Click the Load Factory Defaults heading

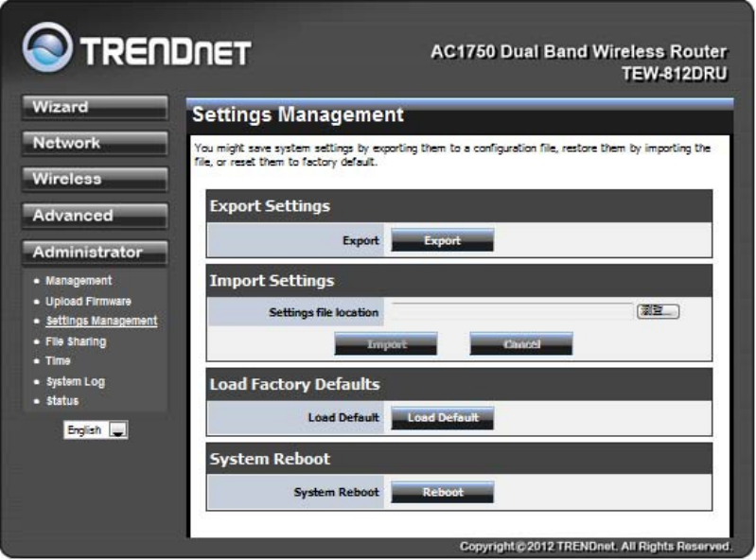tap(294, 384)
